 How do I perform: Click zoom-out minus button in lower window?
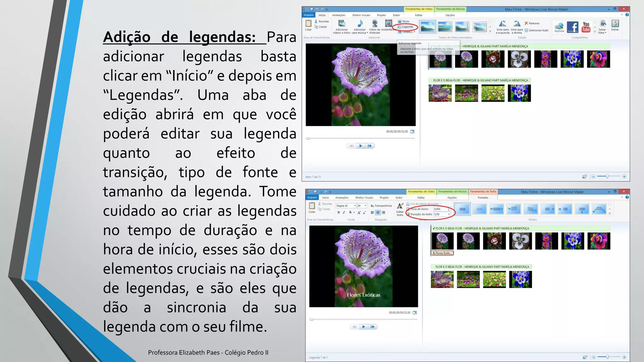coord(593,357)
